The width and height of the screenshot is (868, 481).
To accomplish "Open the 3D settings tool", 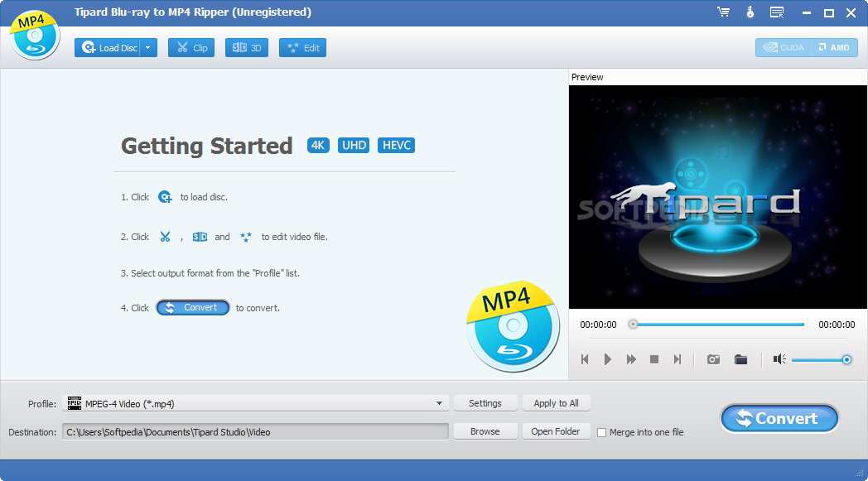I will click(x=246, y=47).
